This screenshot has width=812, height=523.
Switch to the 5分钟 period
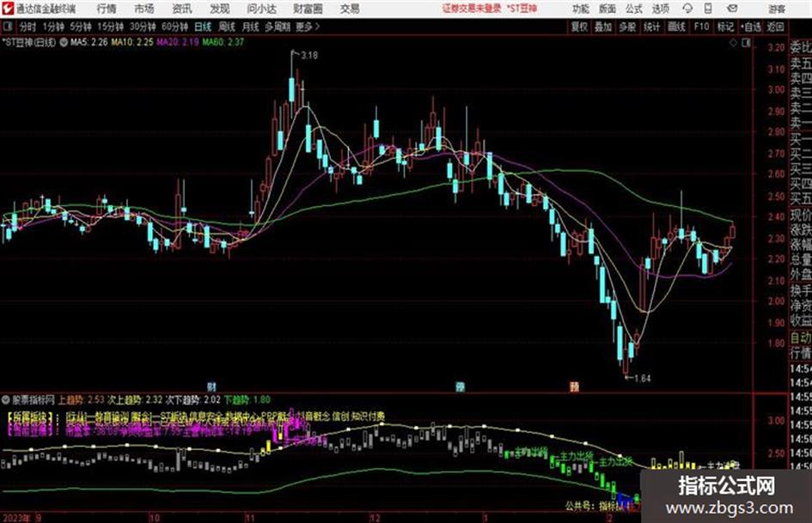coord(80,27)
